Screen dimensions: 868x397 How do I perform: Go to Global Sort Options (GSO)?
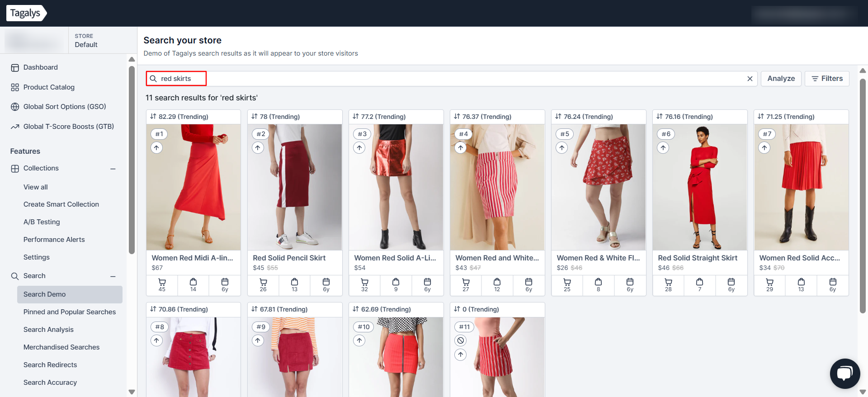pyautogui.click(x=65, y=107)
